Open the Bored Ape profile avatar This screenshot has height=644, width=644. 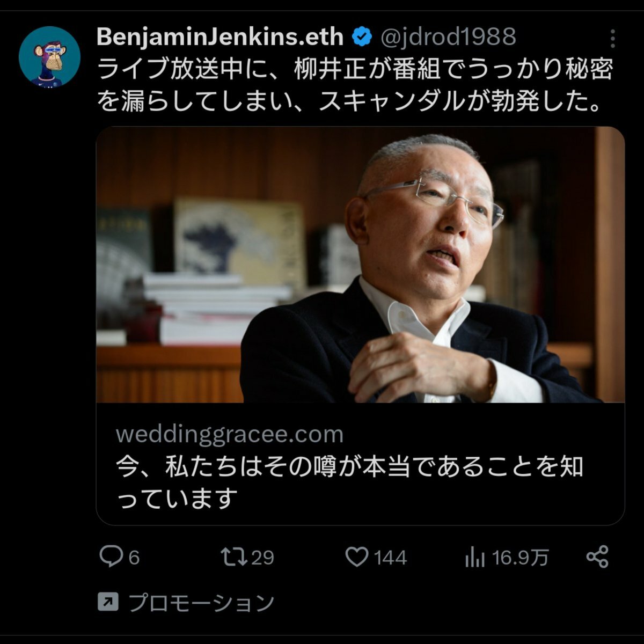(49, 57)
